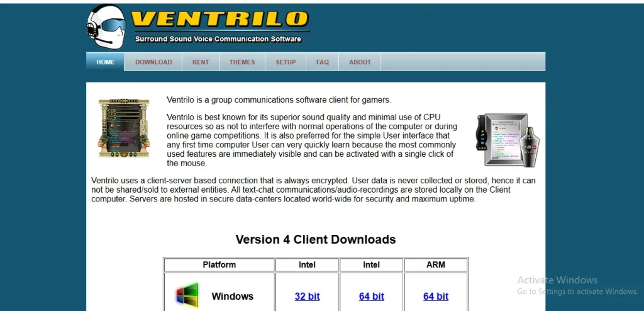Viewport: 644px width, 311px height.
Task: Open the FAQ menu item
Action: [323, 62]
